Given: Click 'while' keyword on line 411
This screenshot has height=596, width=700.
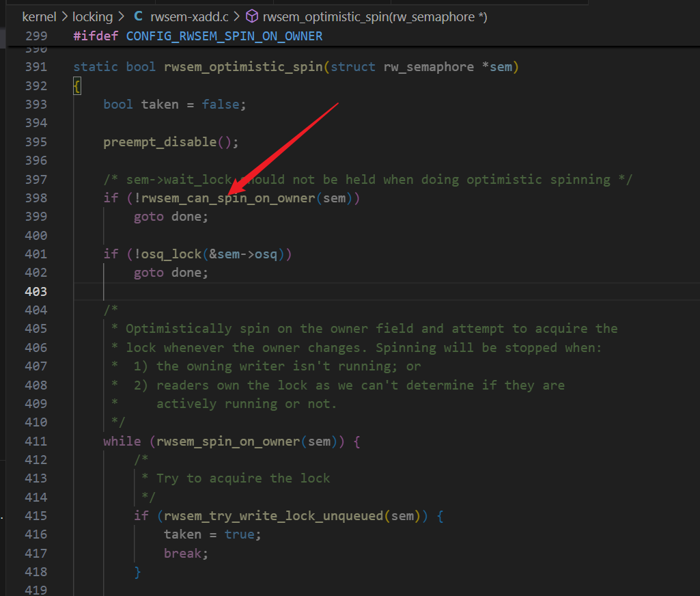Looking at the screenshot, I should [122, 442].
